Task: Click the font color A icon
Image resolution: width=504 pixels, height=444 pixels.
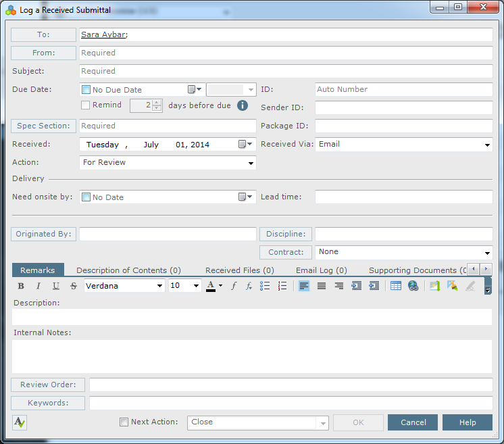Action: click(x=211, y=286)
